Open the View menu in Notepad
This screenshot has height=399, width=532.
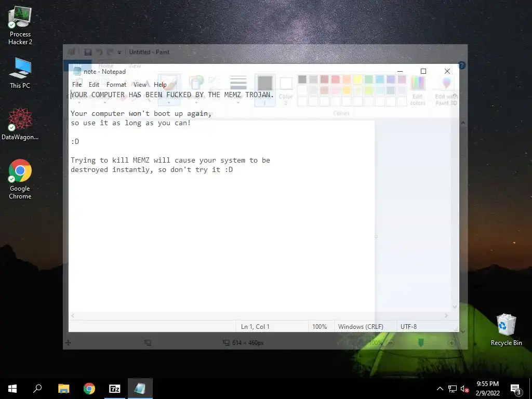(140, 85)
